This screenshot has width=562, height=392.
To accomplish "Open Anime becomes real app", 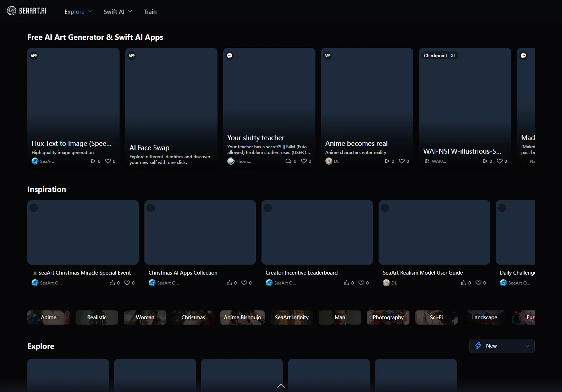I will click(367, 108).
